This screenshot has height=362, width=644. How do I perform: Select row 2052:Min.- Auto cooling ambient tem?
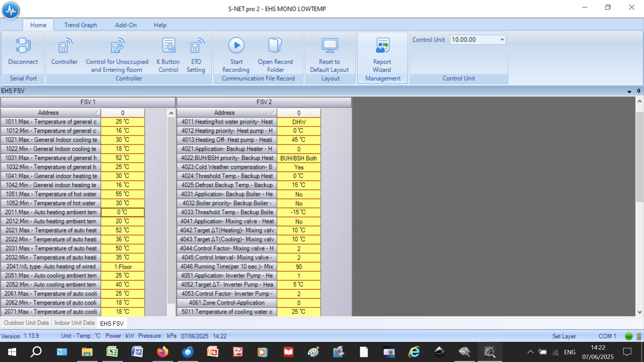(x=51, y=285)
